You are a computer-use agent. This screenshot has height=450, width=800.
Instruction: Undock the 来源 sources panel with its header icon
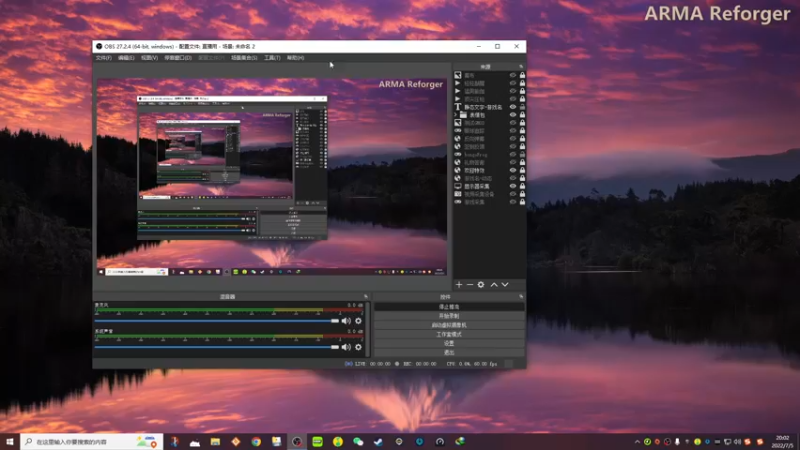(521, 67)
